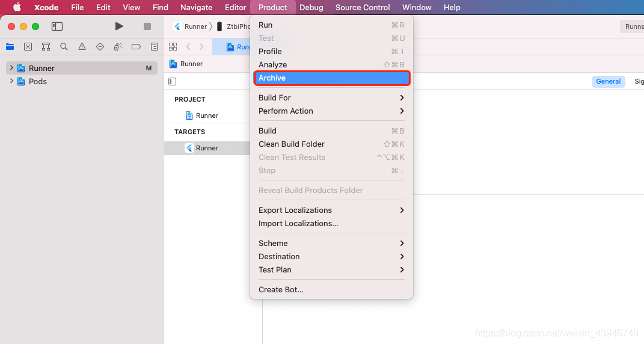
Task: Select Pods in the project navigator
Action: [38, 81]
